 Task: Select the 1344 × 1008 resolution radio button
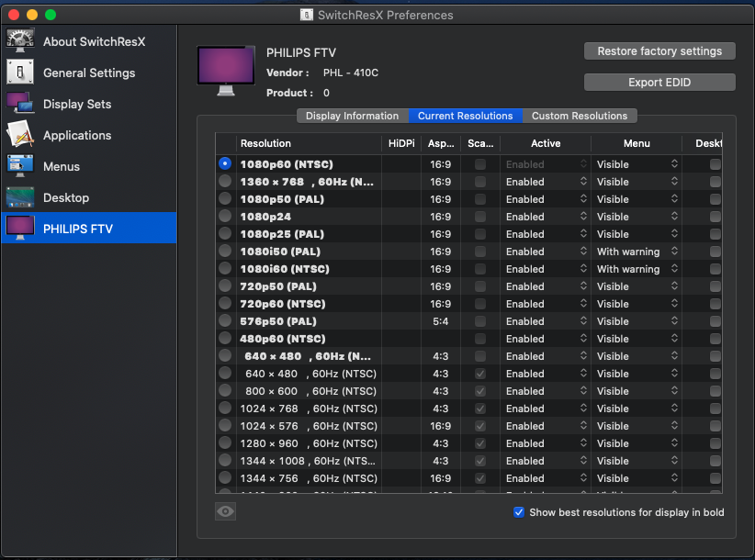(225, 460)
